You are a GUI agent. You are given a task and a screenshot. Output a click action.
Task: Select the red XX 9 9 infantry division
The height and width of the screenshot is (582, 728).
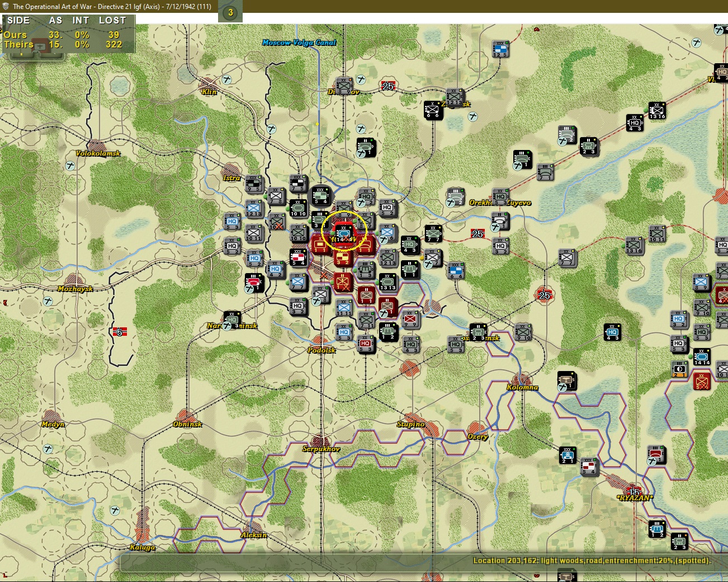click(x=410, y=320)
